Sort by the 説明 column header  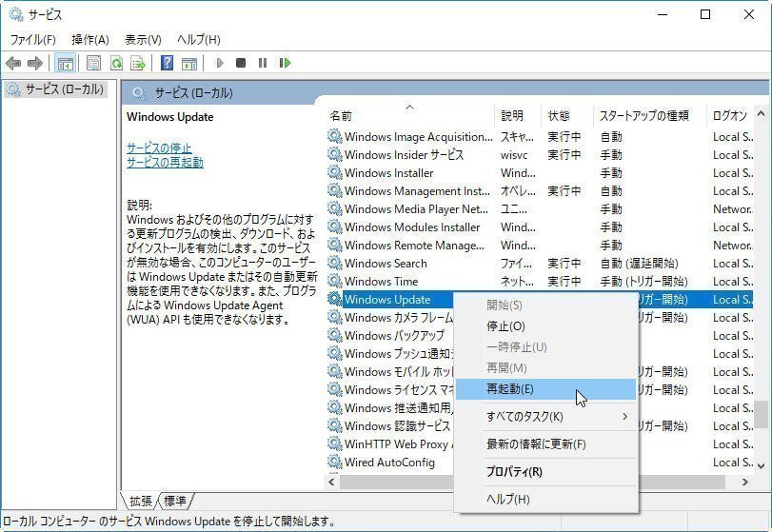[518, 115]
